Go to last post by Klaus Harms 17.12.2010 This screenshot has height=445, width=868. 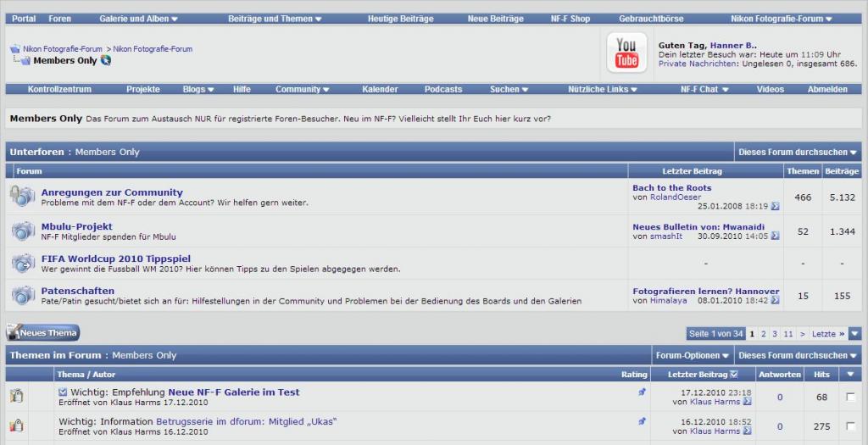click(x=748, y=402)
